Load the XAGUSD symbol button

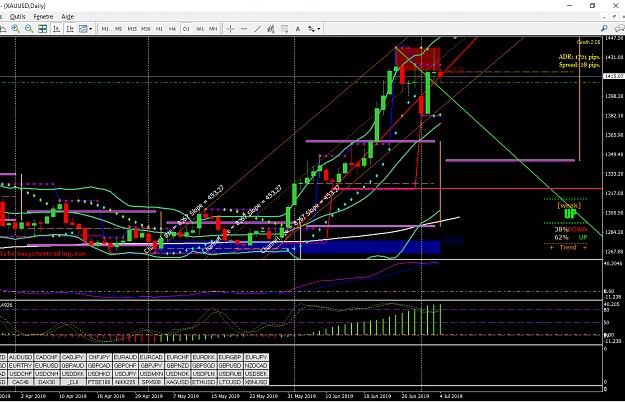[178, 382]
